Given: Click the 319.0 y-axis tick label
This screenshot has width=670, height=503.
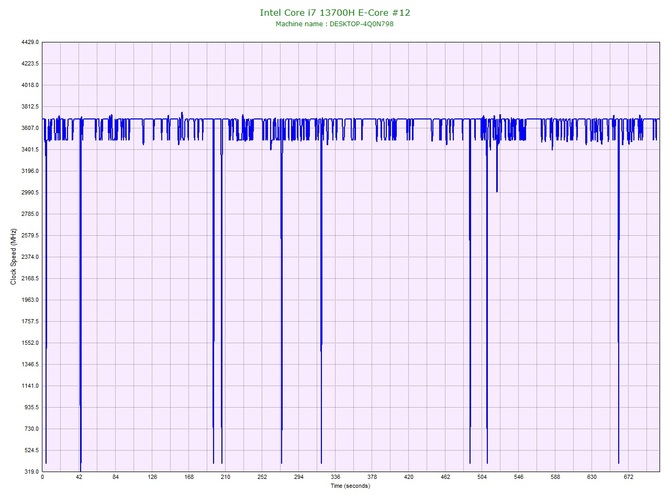Looking at the screenshot, I should click(31, 472).
